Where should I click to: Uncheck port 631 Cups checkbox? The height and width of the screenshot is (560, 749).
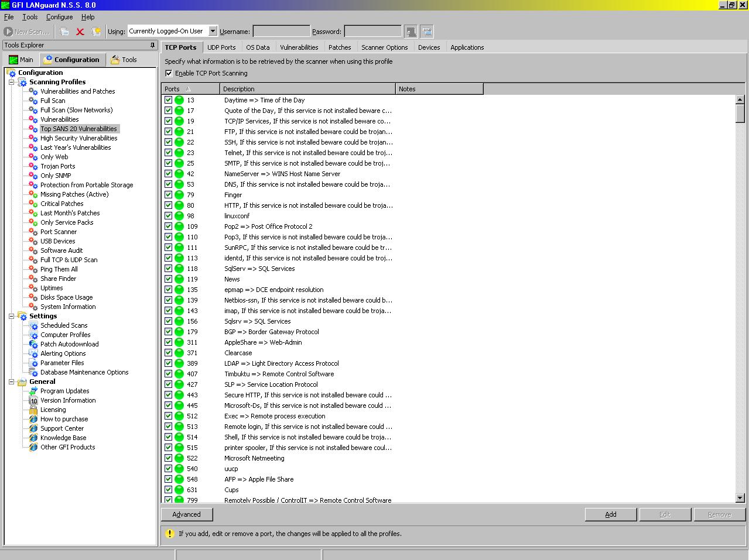coord(168,490)
